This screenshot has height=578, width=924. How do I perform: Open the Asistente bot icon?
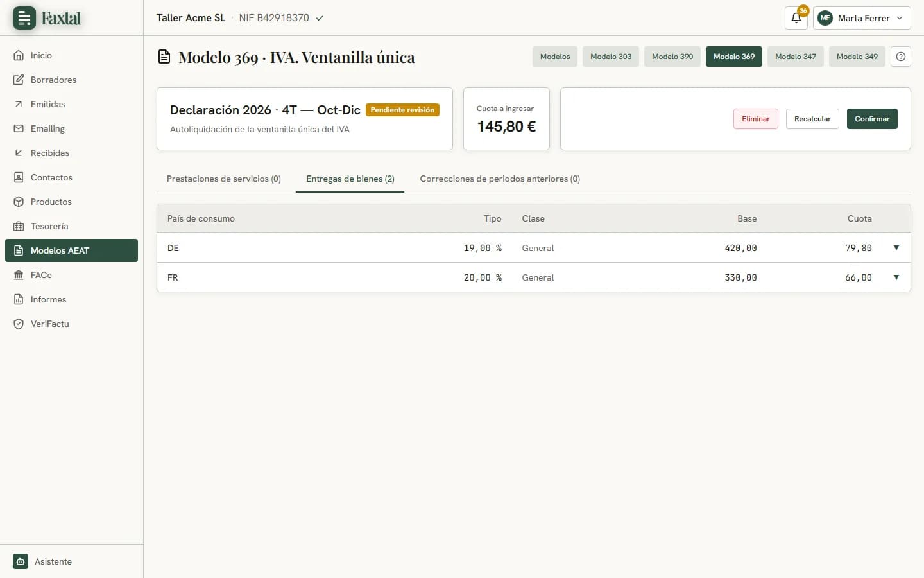(x=21, y=561)
